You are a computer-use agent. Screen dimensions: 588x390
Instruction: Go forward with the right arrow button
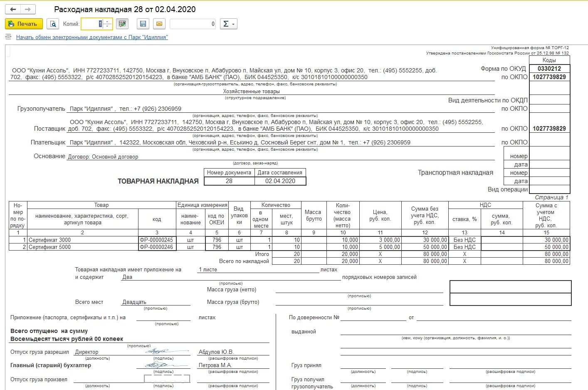pos(28,9)
